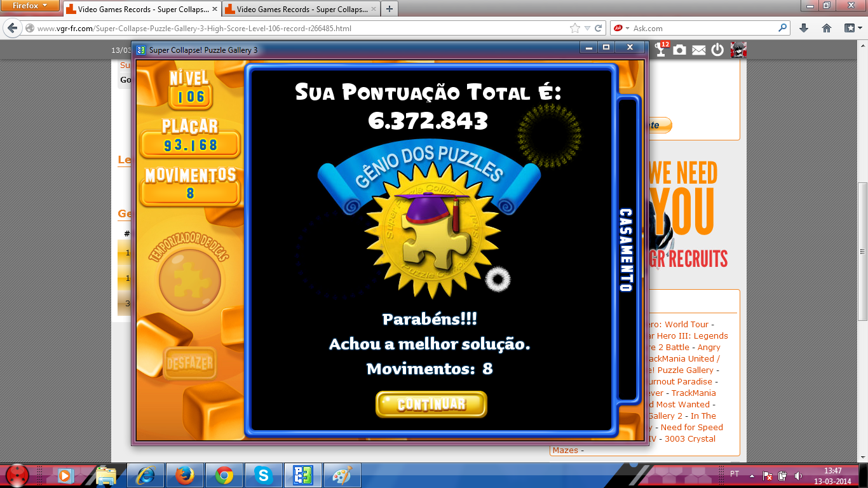Click the Firefox downloads arrow icon
Viewport: 868px width, 488px height.
(804, 28)
